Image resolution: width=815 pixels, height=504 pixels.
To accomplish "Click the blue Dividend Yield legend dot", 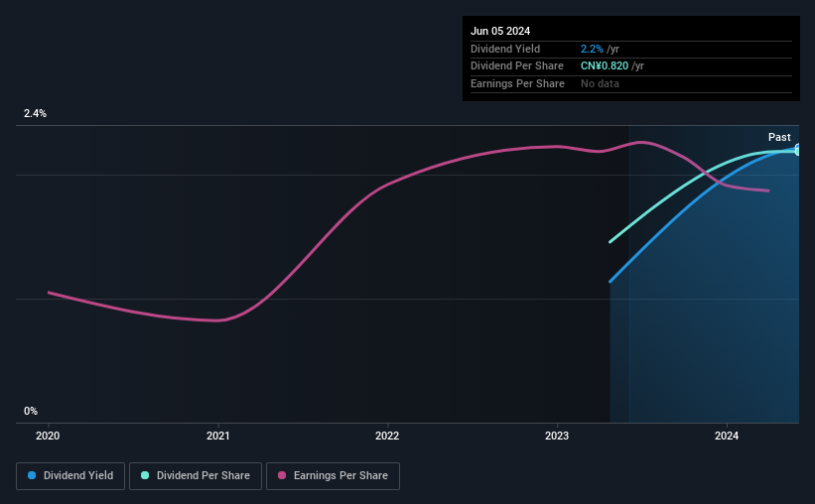I will (32, 475).
